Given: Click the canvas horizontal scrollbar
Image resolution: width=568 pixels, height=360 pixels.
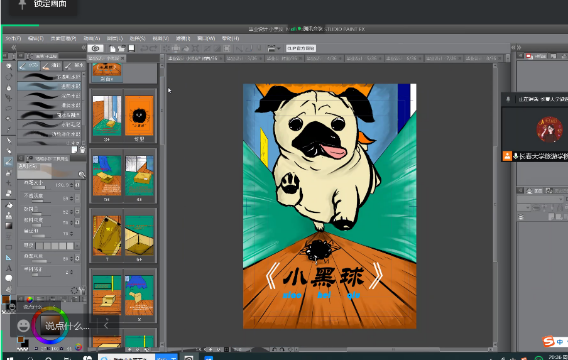Looking at the screenshot, I should tap(393, 349).
